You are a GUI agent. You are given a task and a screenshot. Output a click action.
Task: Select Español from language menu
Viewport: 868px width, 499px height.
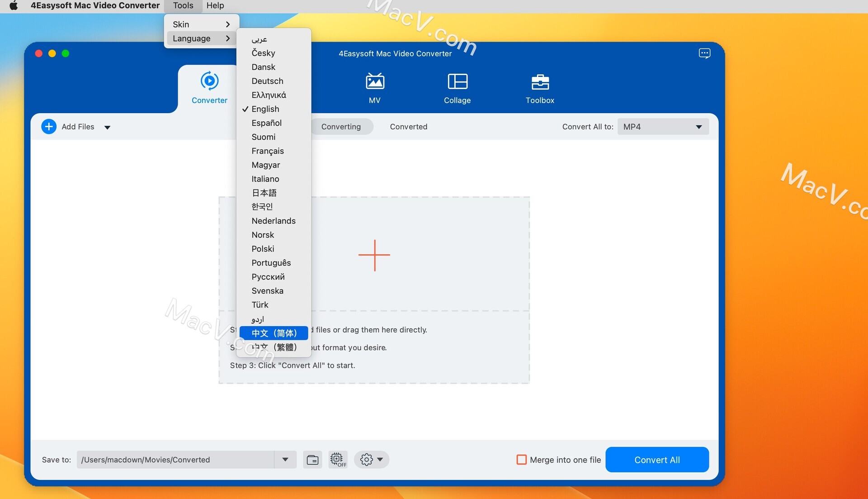pyautogui.click(x=266, y=122)
